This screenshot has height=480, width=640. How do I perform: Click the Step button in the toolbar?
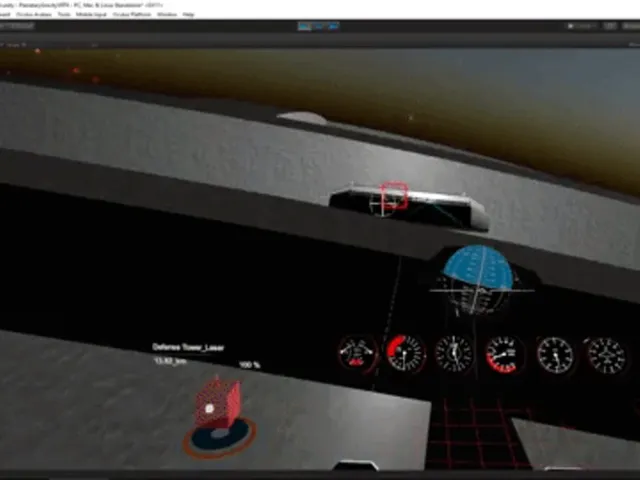333,27
